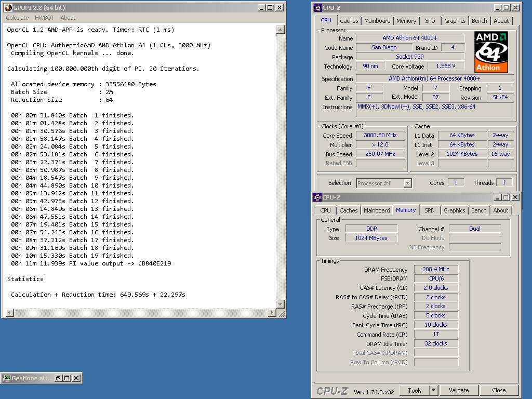Restore the minimized Gestione attività window

tap(58, 378)
